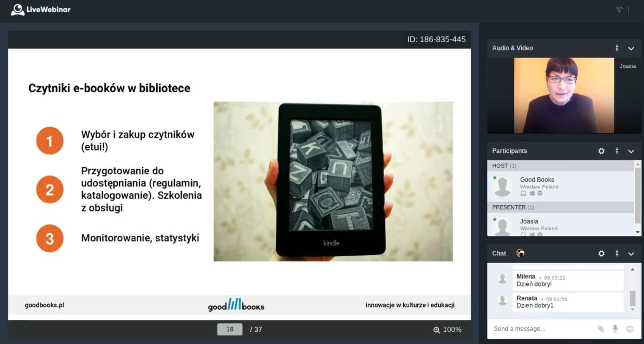Collapse the Chat panel
Screen dimensions: 644x344
click(x=631, y=253)
